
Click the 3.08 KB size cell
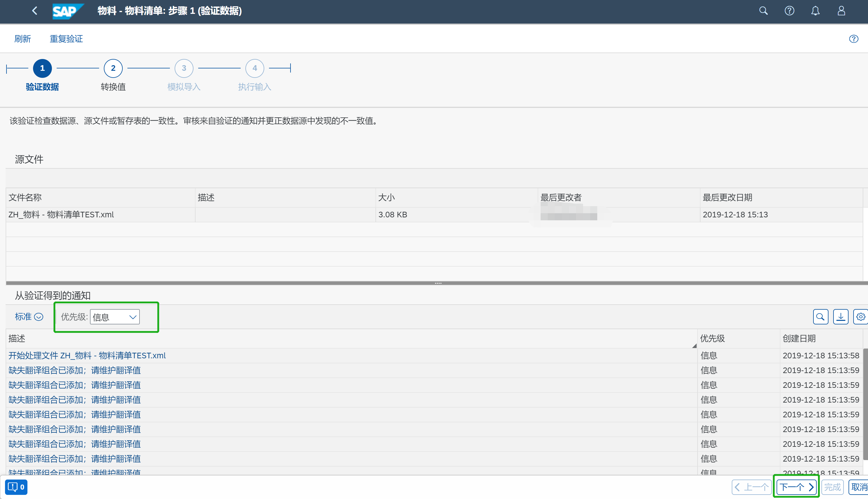[457, 214]
